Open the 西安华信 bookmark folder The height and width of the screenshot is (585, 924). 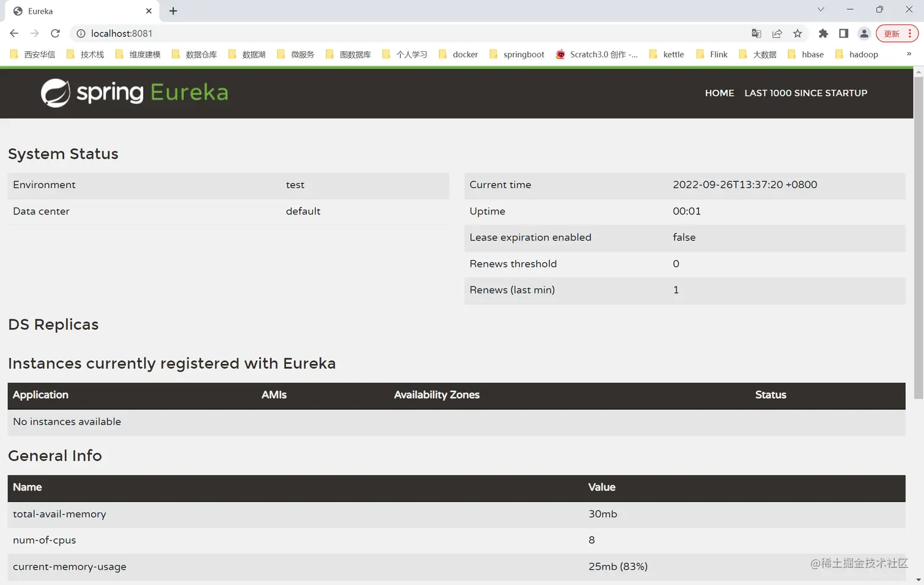[33, 54]
